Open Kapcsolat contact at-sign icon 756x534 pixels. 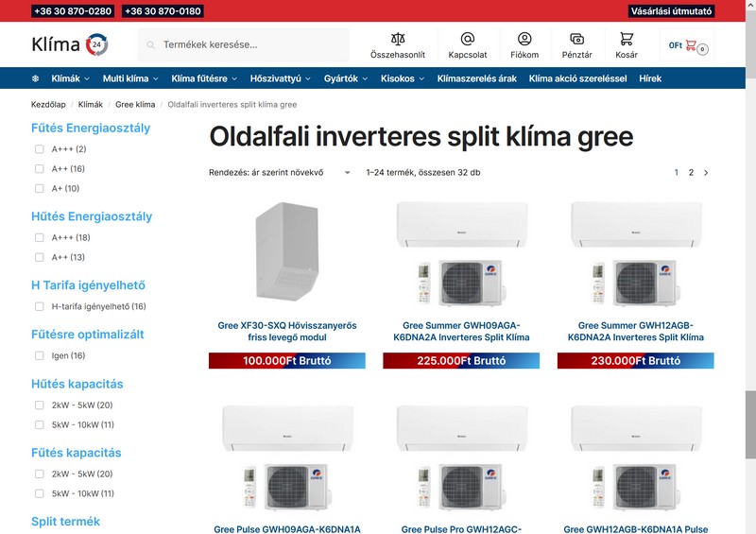point(467,39)
